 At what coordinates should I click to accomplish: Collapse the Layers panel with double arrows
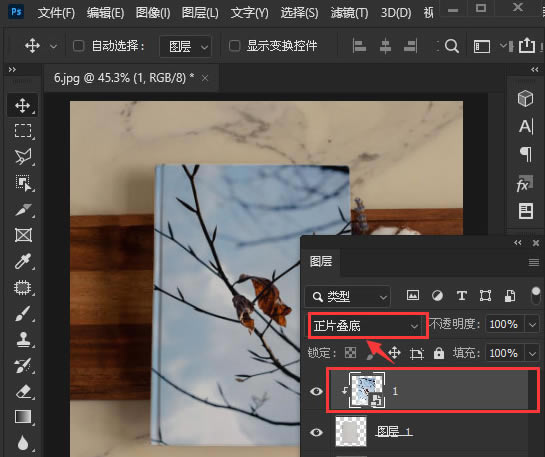tap(517, 243)
